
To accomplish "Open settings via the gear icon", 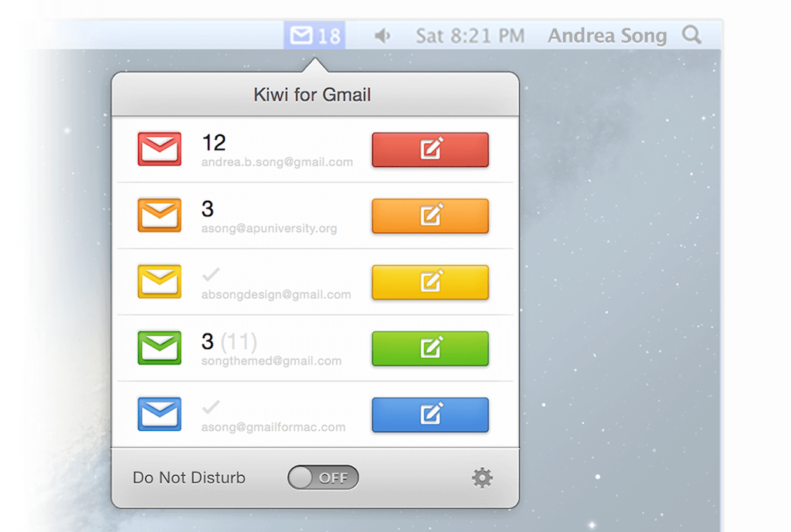I will (x=482, y=477).
